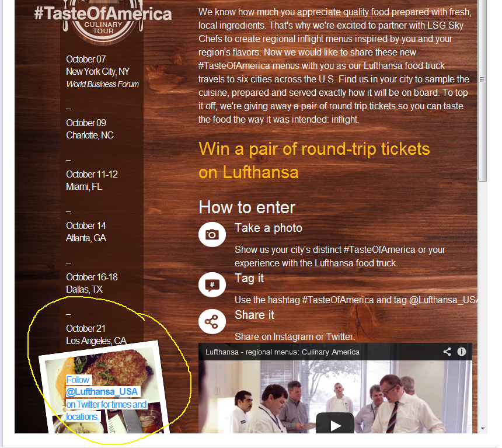Select the October 11-12 Miami, FL entry
This screenshot has width=502, height=448.
click(92, 180)
